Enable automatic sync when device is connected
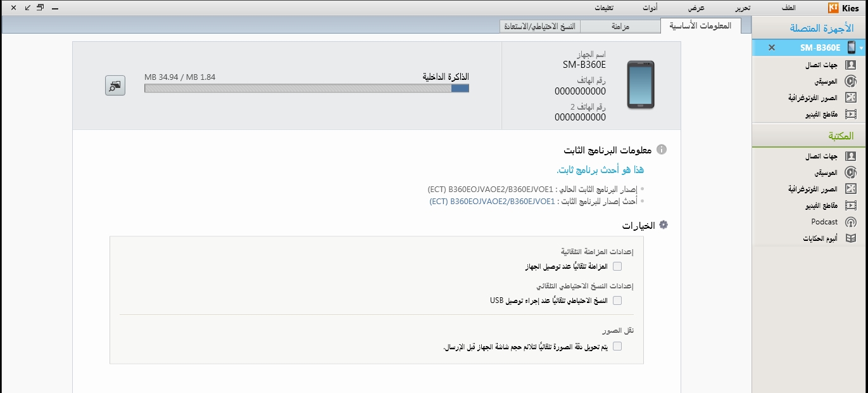This screenshot has height=393, width=868. [x=617, y=266]
